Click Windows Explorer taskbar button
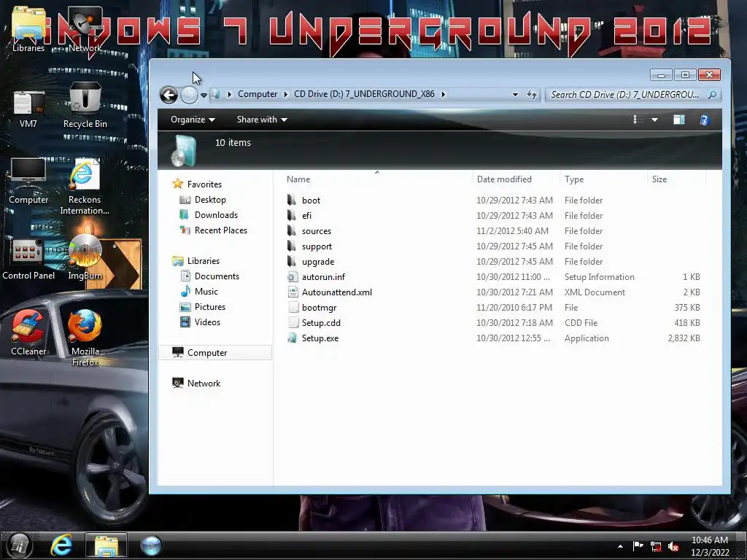This screenshot has height=560, width=747. pyautogui.click(x=106, y=545)
